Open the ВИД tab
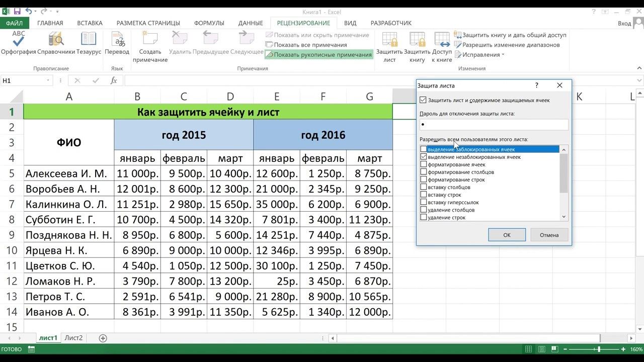Image resolution: width=644 pixels, height=362 pixels. [x=350, y=23]
